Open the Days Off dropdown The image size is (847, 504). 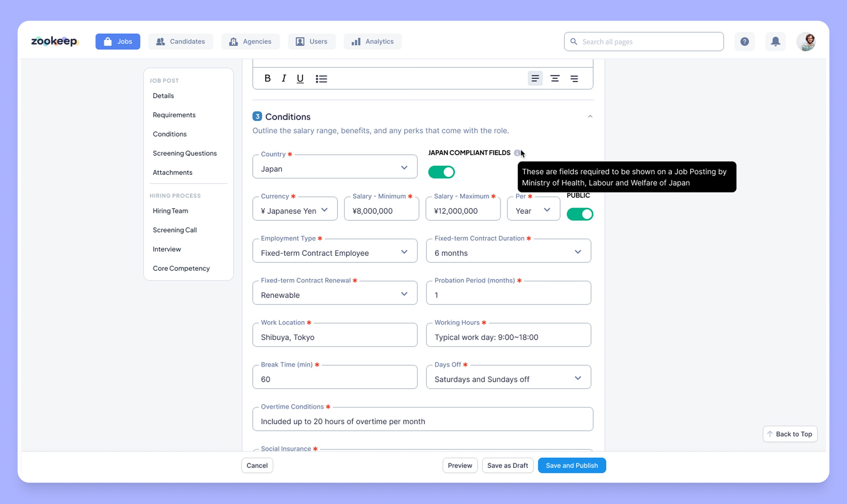tap(508, 377)
